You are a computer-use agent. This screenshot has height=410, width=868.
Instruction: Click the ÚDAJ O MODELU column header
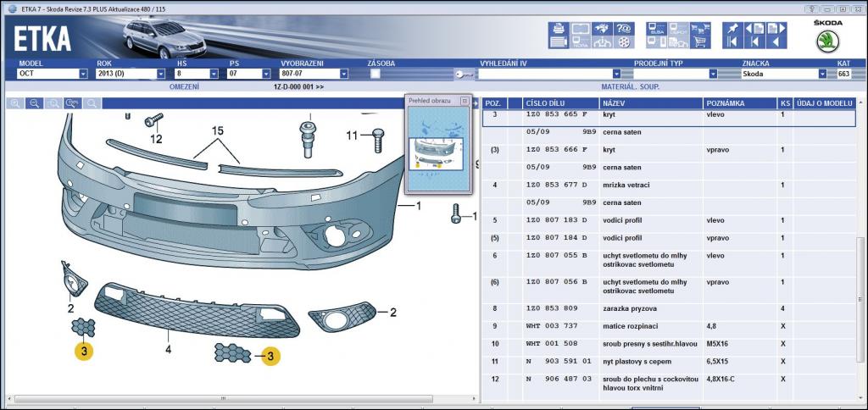coord(825,103)
